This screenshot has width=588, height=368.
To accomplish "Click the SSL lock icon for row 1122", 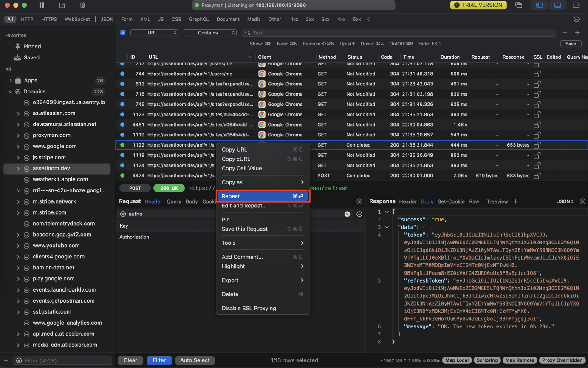I will tap(537, 145).
